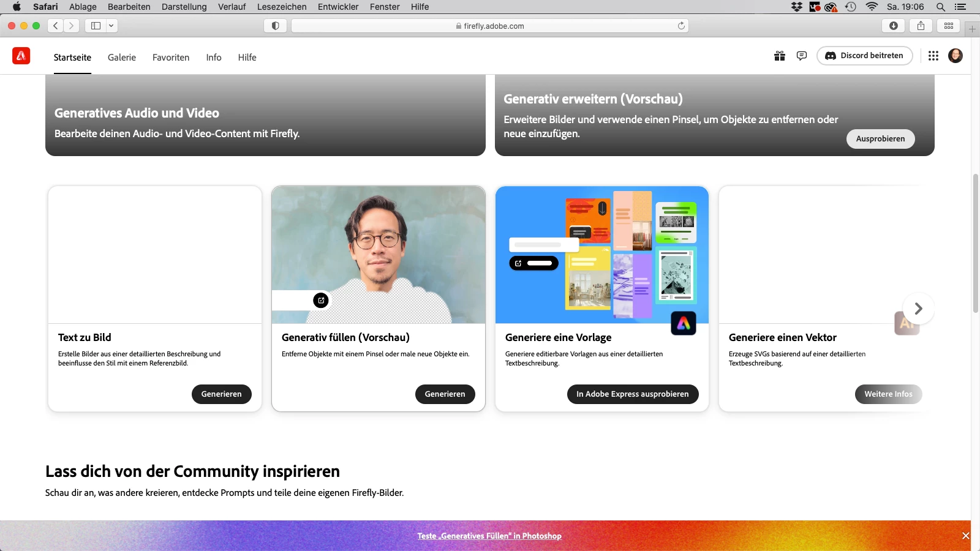Open the Fenster menu

(385, 7)
